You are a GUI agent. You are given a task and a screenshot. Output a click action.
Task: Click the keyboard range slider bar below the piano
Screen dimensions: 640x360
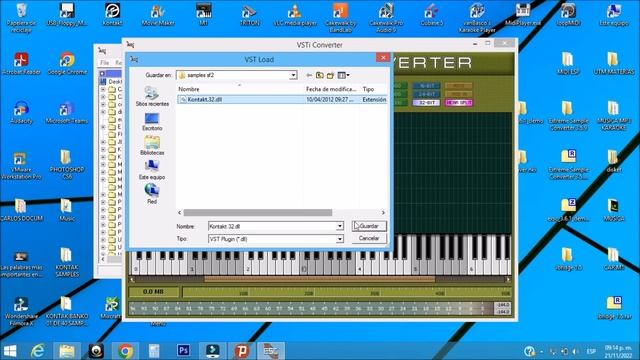click(x=320, y=280)
